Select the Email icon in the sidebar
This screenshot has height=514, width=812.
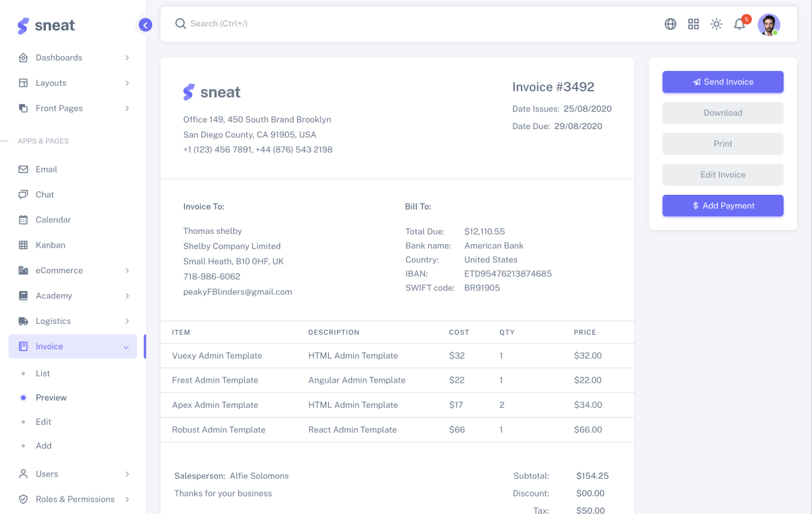(23, 169)
